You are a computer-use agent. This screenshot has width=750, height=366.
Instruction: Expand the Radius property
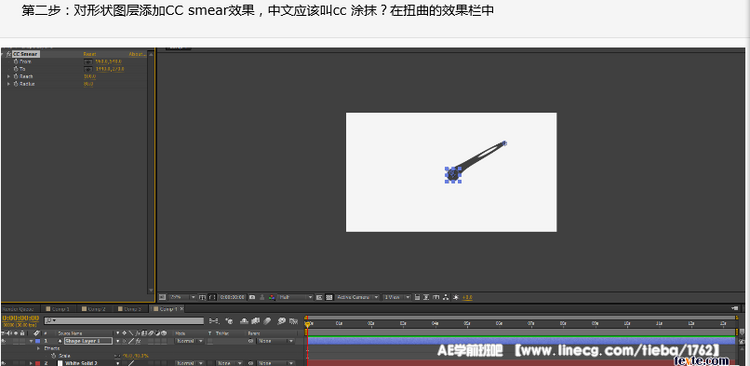click(x=9, y=84)
